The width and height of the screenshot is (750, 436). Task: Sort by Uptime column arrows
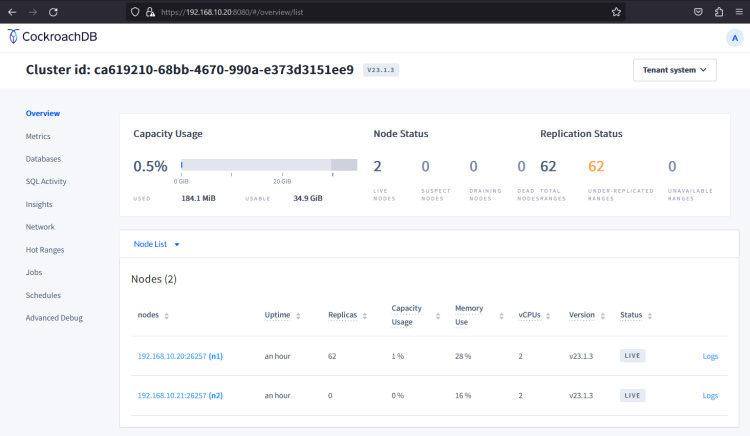tap(297, 315)
